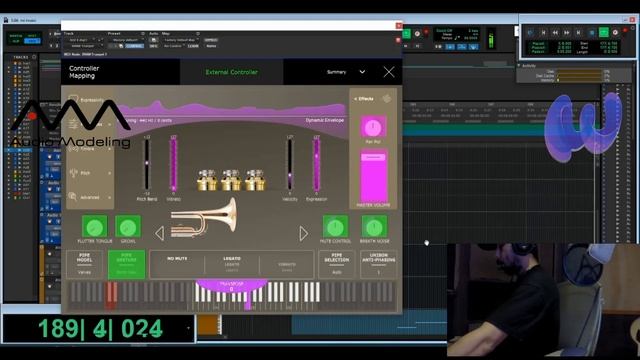Rewind in the floating transport window
The height and width of the screenshot is (360, 640).
[x=555, y=32]
